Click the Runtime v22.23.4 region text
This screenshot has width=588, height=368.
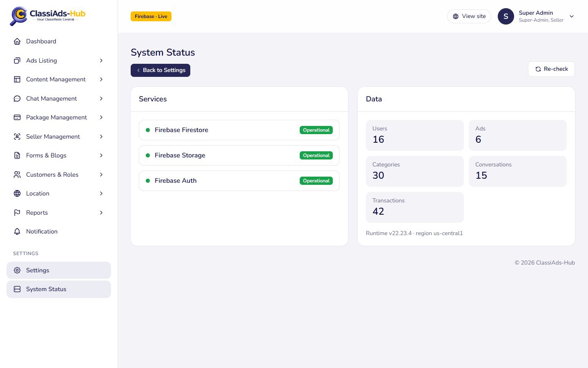click(414, 233)
